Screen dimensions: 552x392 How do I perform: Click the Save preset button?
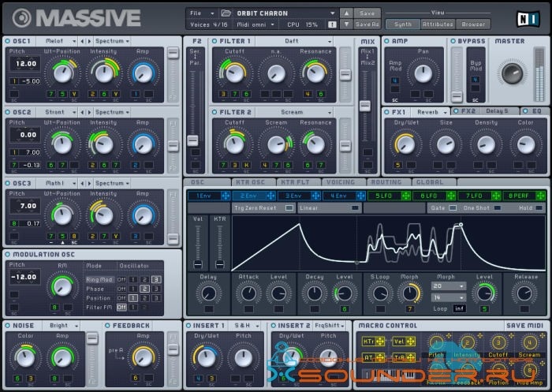(x=367, y=13)
